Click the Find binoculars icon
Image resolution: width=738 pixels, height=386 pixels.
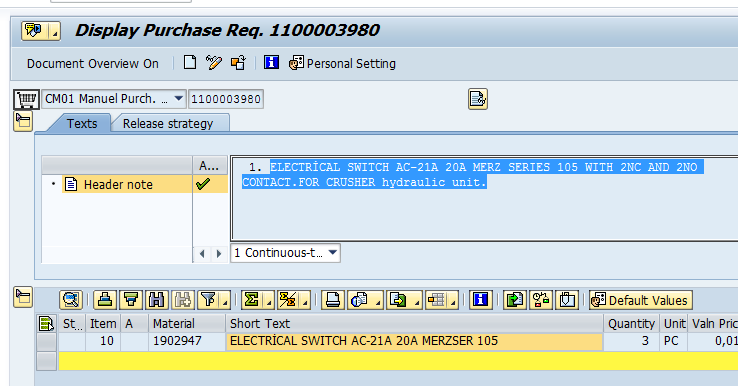coord(157,300)
